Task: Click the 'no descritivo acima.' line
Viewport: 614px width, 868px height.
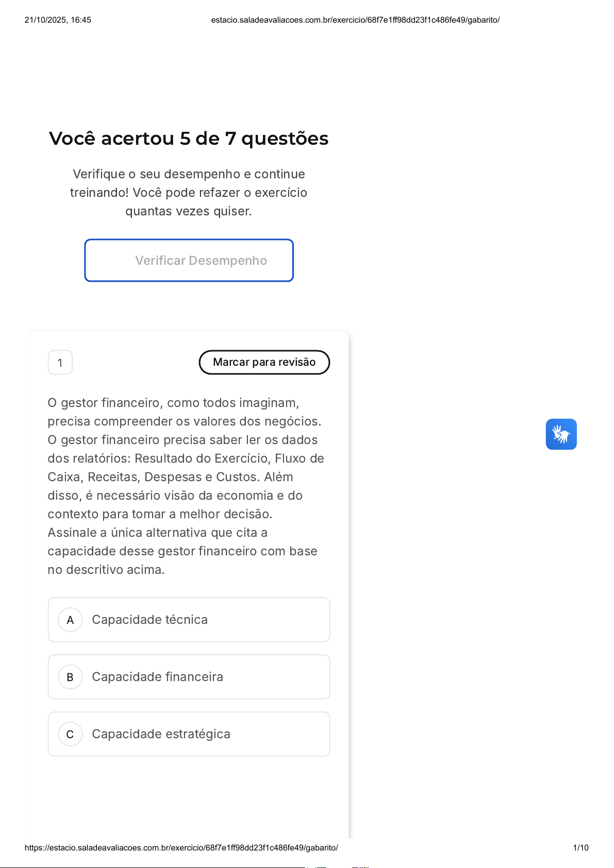Action: pyautogui.click(x=106, y=570)
